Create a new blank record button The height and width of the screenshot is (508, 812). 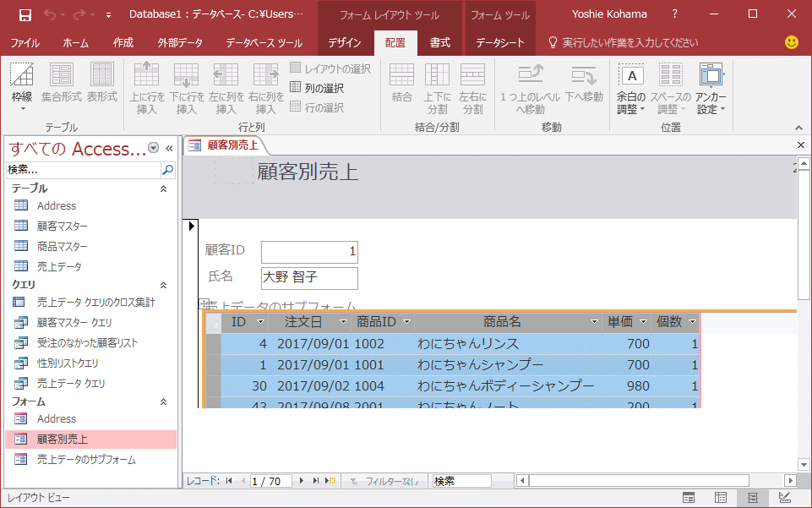click(x=330, y=481)
